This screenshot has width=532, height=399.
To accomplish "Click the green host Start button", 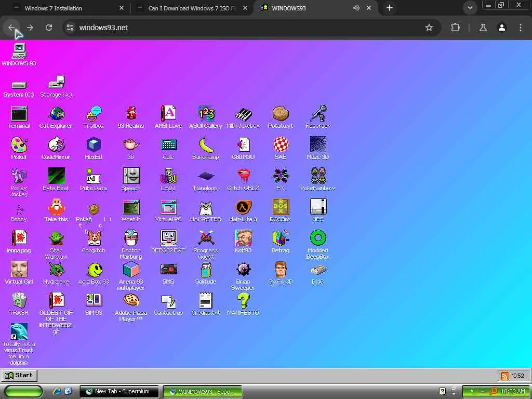I will [x=24, y=391].
